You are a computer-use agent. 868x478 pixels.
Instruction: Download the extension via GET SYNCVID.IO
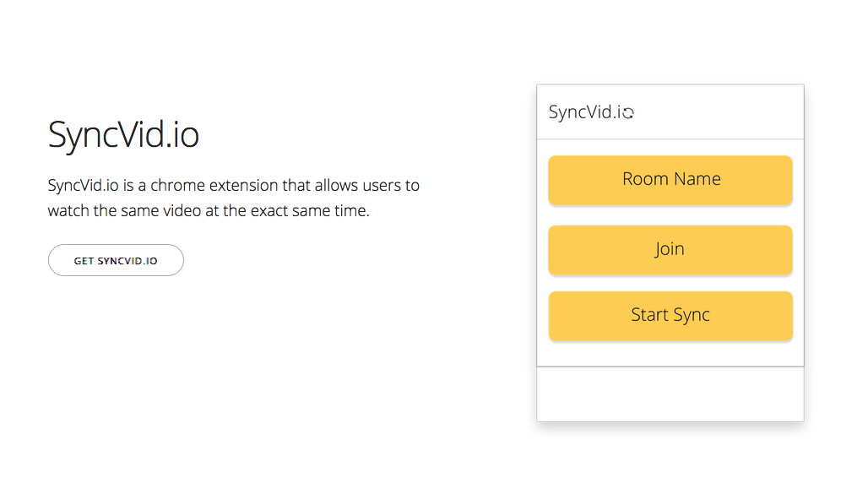(116, 260)
